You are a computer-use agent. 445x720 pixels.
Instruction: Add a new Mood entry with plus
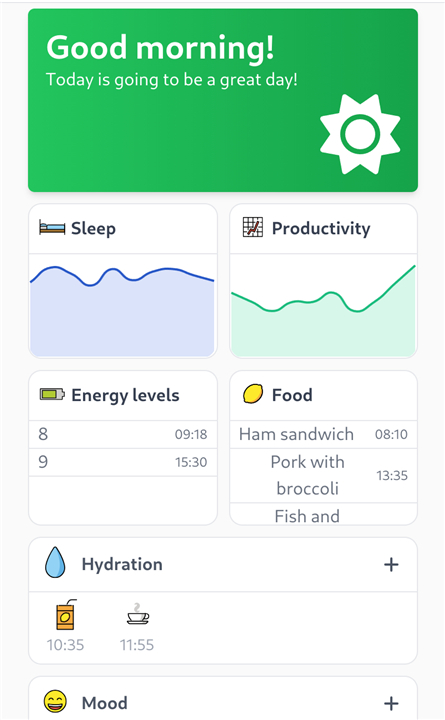391,703
